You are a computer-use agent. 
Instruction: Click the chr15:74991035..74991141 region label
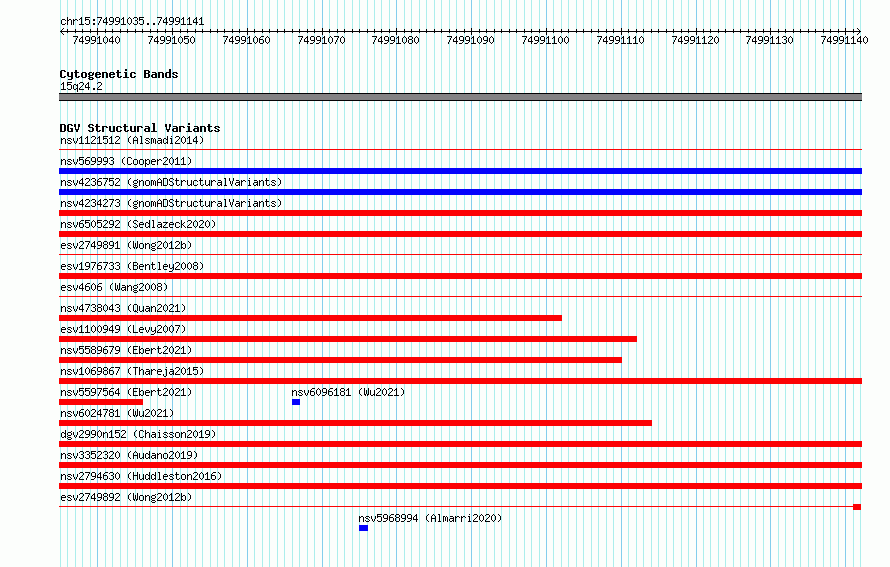pyautogui.click(x=132, y=21)
